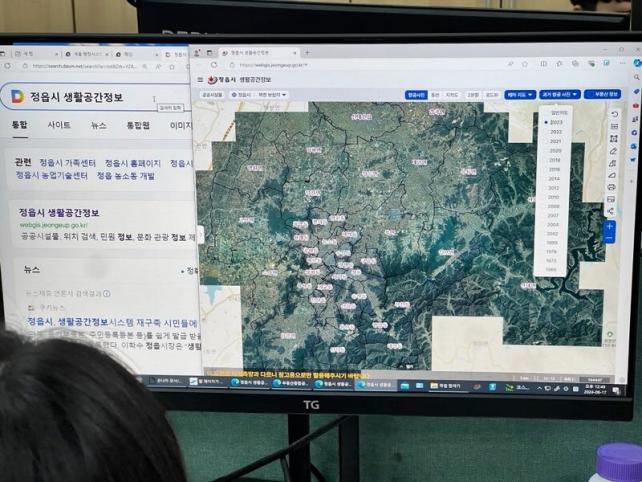Viewport: 642px width, 482px height.
Task: Select year 2021 aerial photo option
Action: [x=555, y=141]
